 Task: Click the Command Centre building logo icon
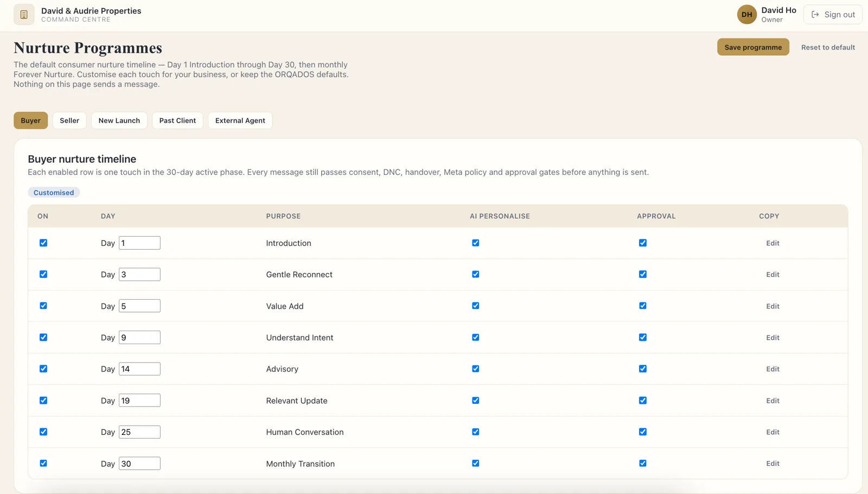(24, 15)
